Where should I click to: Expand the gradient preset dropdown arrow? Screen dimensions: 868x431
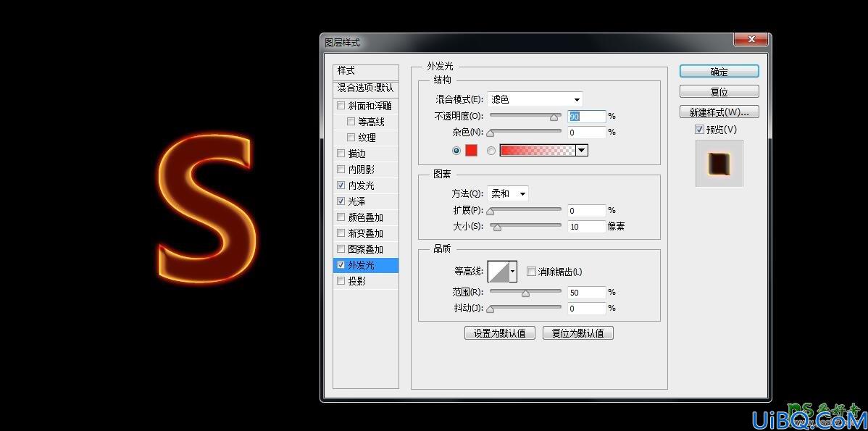tap(582, 150)
